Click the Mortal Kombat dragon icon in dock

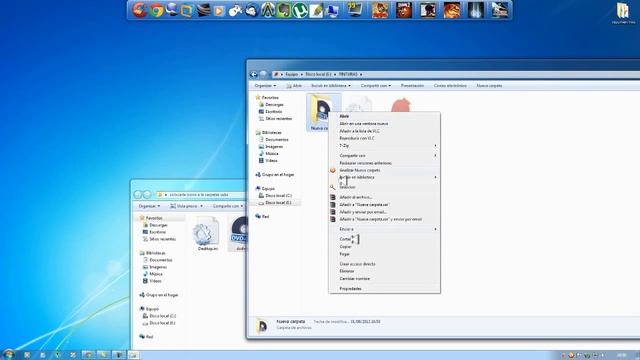pos(452,10)
